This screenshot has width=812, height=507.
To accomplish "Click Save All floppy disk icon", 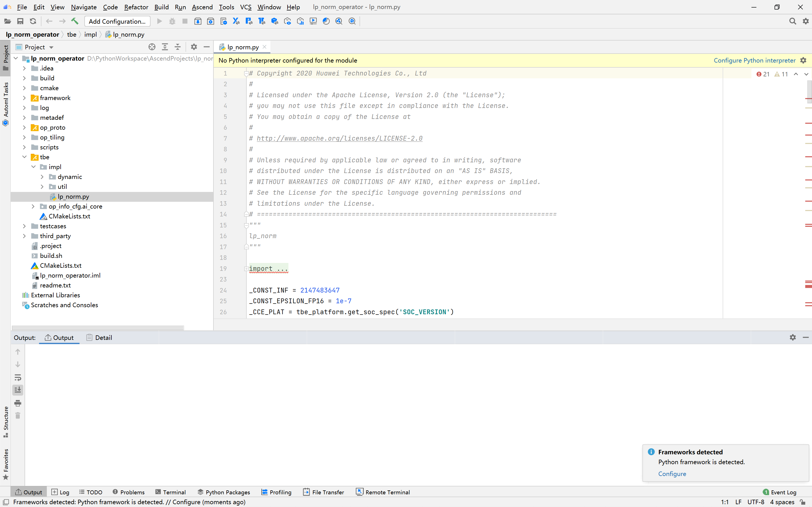I will 20,21.
